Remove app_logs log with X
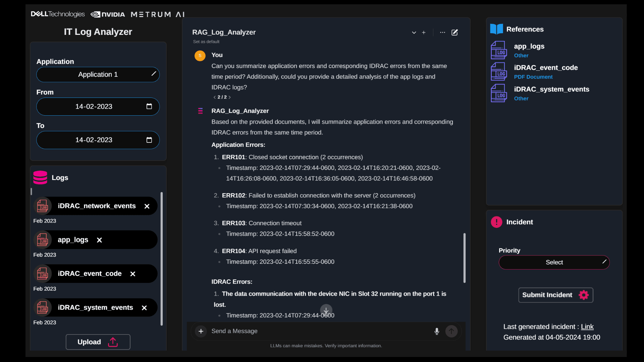This screenshot has height=362, width=644. coord(99,240)
